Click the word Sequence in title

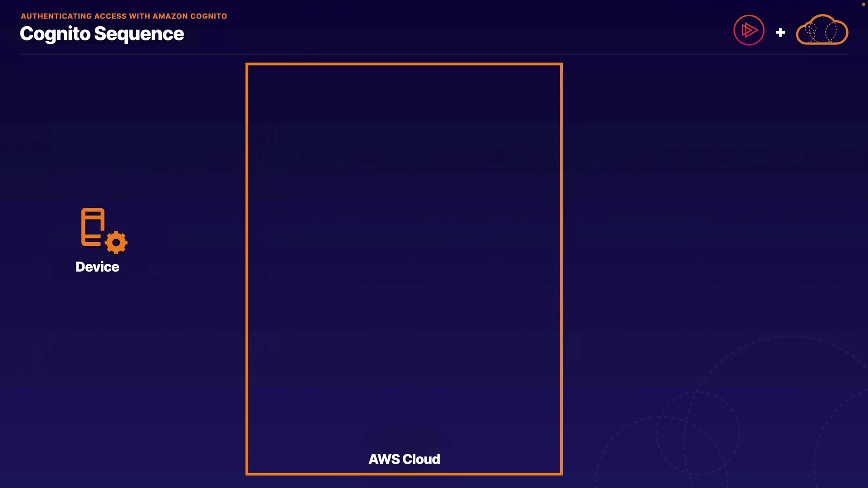tap(139, 34)
